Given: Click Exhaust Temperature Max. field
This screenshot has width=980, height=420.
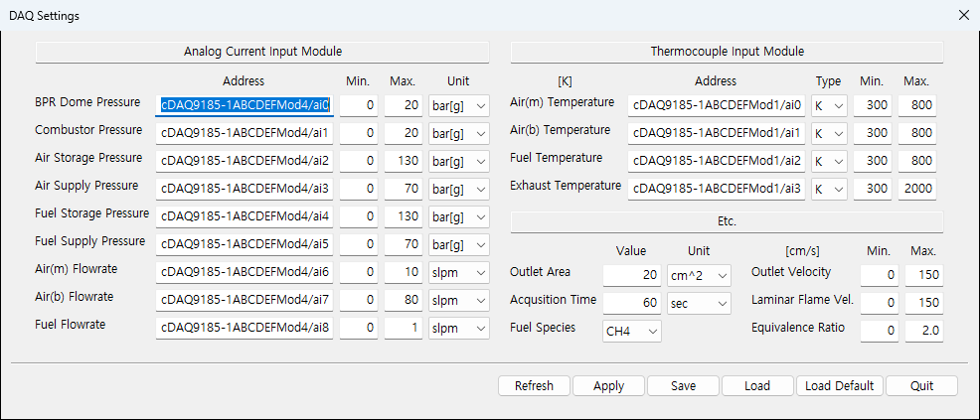Looking at the screenshot, I should 916,189.
